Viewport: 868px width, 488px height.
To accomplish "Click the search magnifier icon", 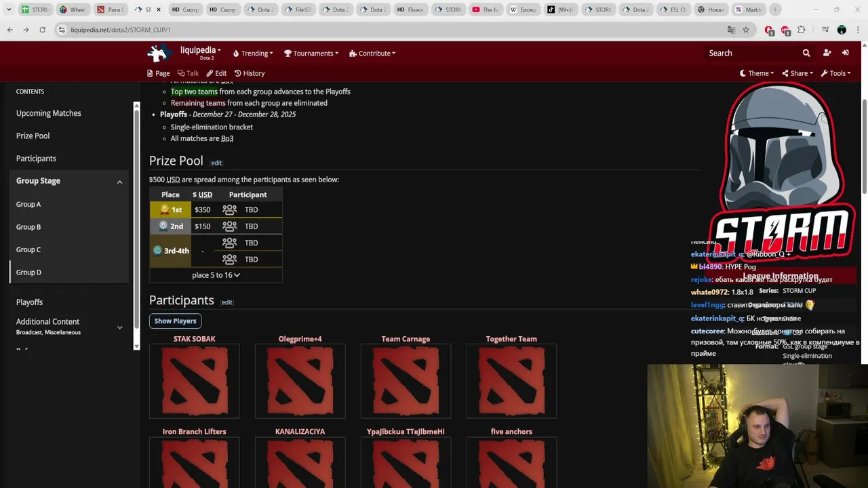I will 806,53.
